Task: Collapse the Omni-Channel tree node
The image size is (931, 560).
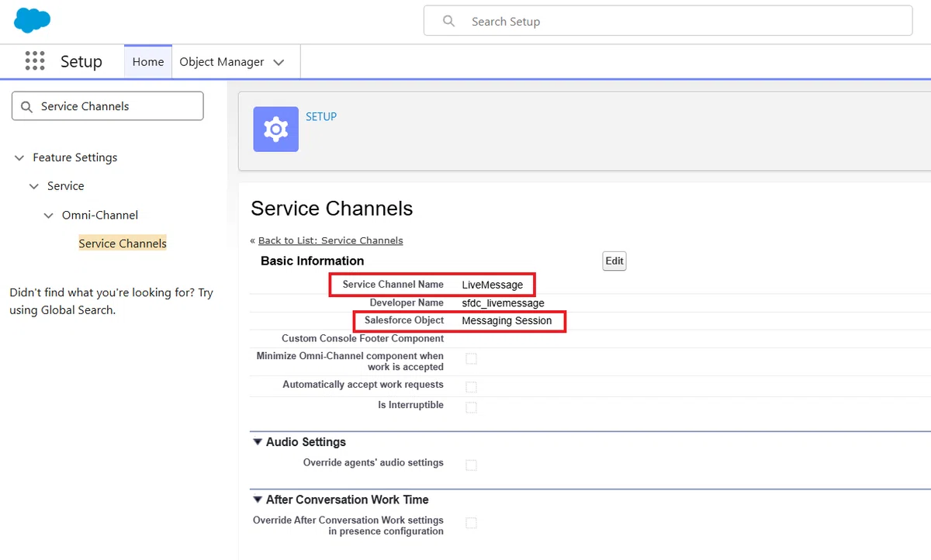Action: click(49, 215)
